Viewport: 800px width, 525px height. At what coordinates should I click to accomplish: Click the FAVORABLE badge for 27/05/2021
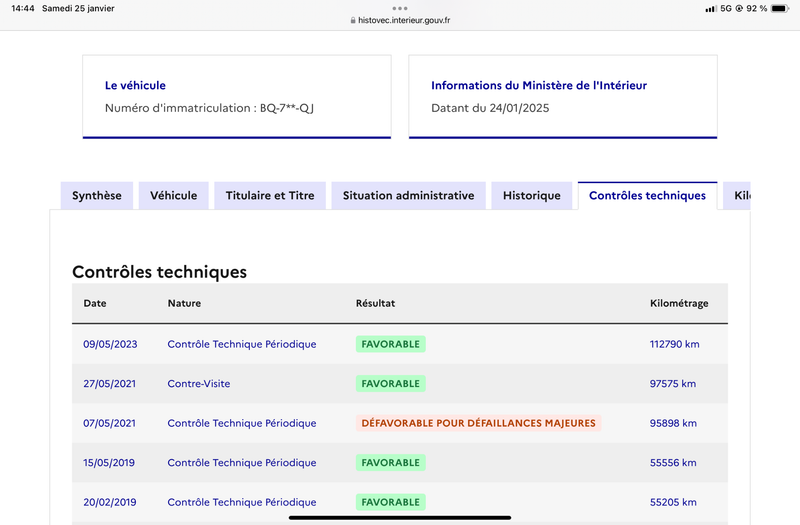(391, 384)
